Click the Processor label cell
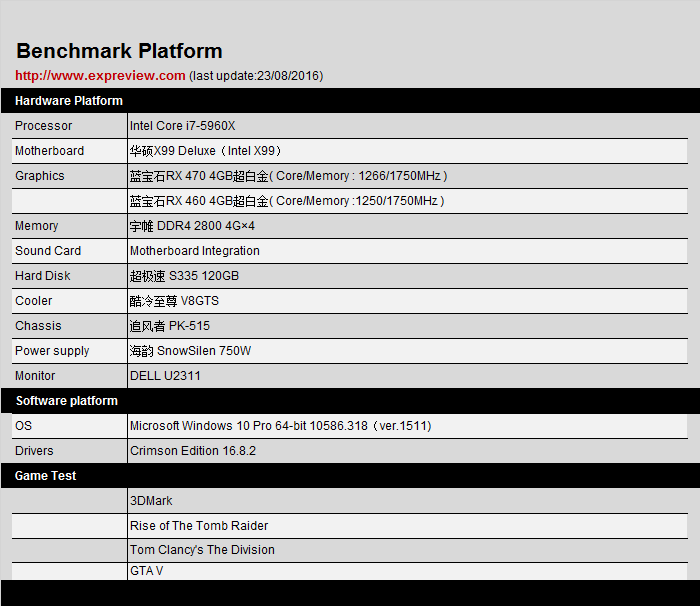 pos(70,126)
